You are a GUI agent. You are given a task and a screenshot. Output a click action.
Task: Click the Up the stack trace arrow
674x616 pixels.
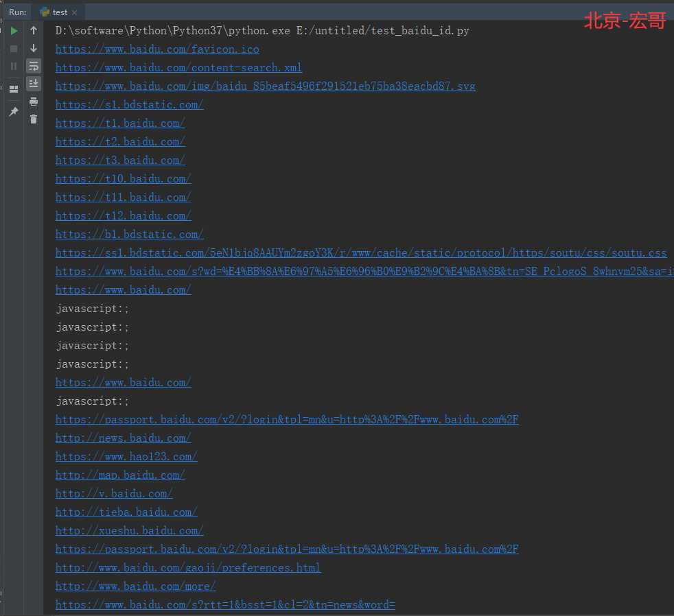tap(34, 30)
